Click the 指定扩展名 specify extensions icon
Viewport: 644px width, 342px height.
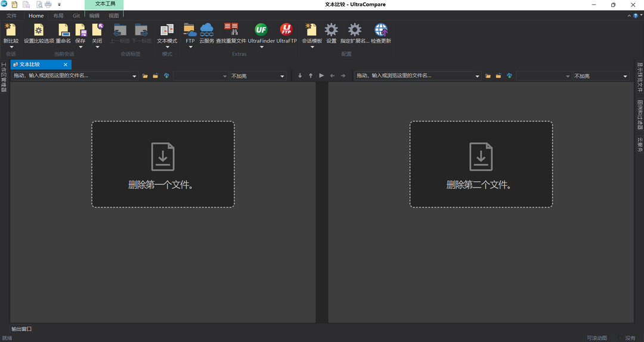(355, 30)
